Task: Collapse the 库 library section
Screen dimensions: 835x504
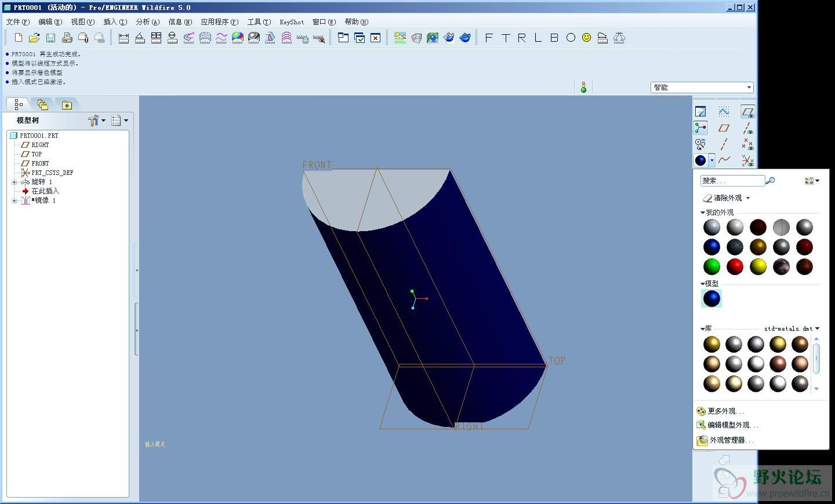Action: (x=703, y=328)
